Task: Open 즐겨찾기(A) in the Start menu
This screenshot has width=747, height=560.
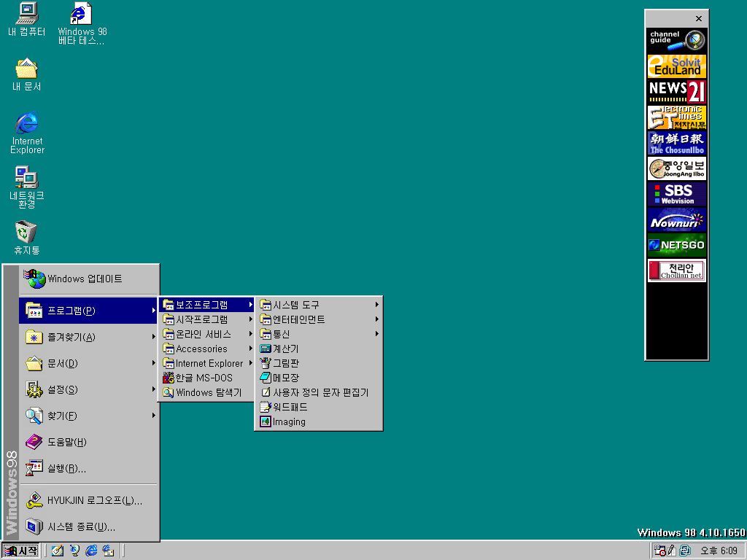Action: coord(88,337)
